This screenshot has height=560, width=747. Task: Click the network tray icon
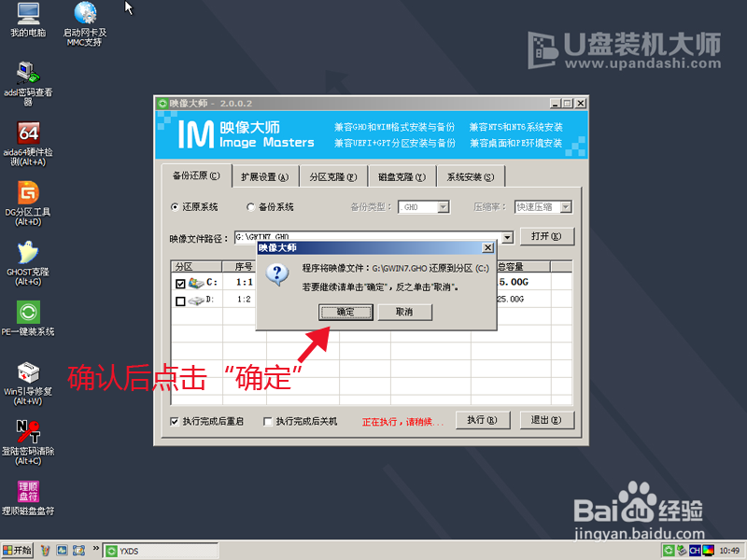click(682, 551)
